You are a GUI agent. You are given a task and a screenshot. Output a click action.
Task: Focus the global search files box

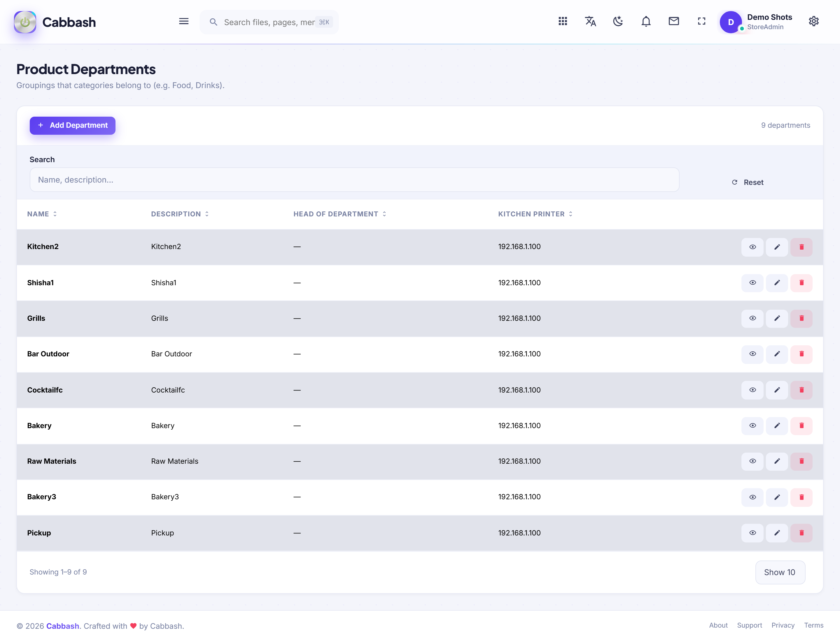pos(269,22)
